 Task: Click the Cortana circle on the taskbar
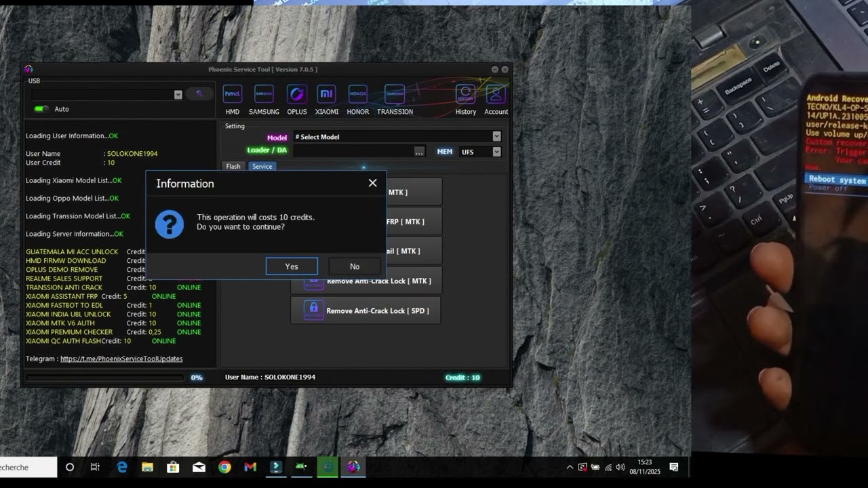[69, 467]
